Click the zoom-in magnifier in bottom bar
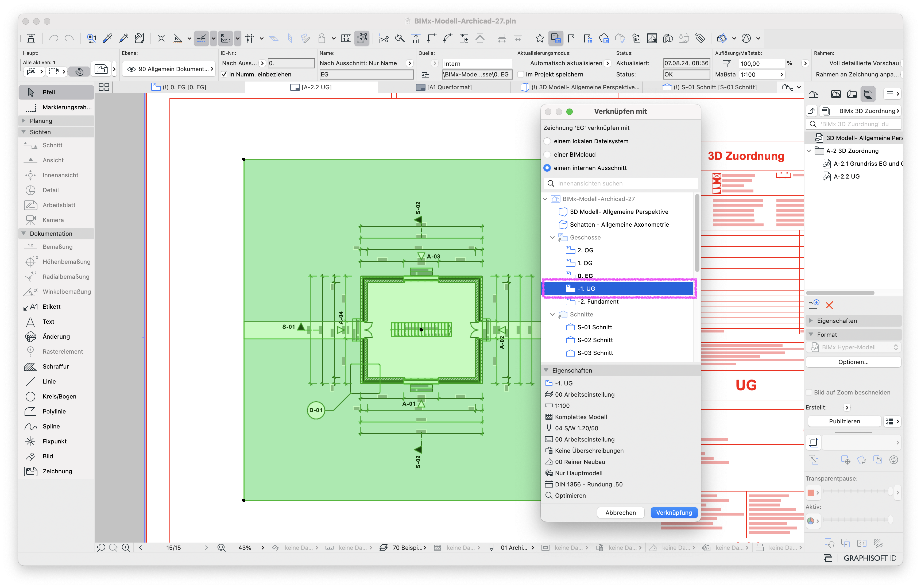The width and height of the screenshot is (921, 588). (126, 547)
